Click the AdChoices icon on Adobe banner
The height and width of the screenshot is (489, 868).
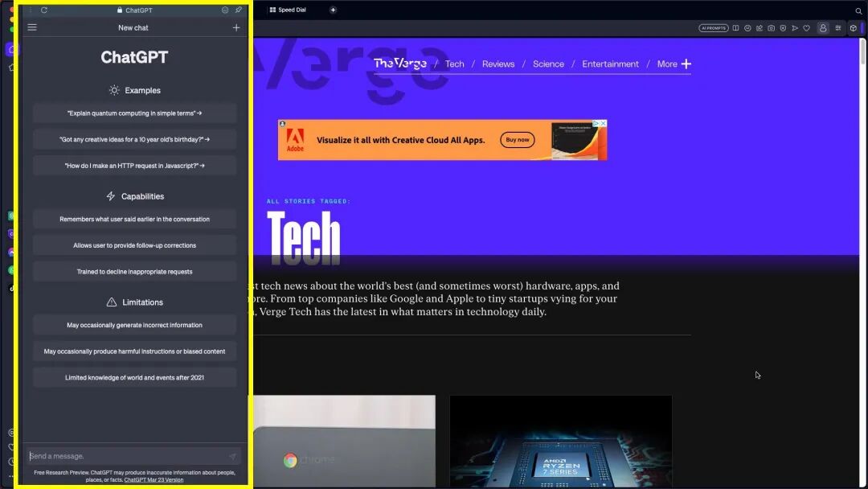[x=596, y=124]
